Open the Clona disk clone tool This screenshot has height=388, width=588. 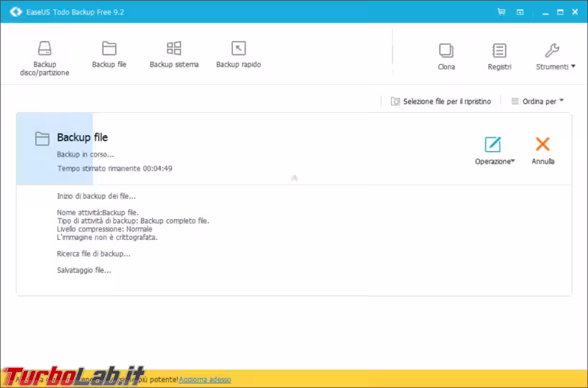coord(446,57)
